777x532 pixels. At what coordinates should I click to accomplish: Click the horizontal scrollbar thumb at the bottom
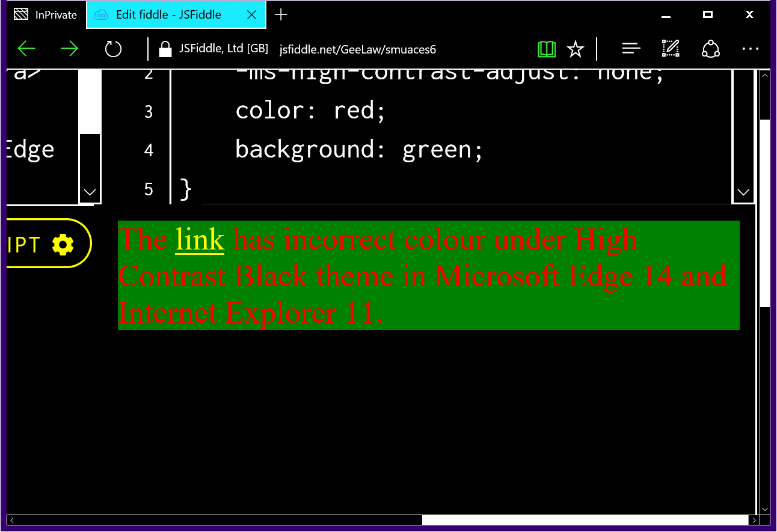tap(585, 520)
